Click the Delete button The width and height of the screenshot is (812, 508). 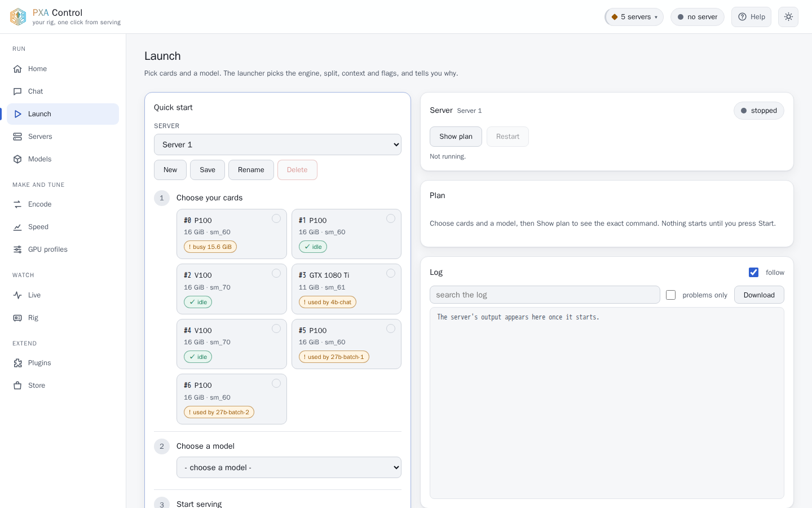[x=297, y=170]
